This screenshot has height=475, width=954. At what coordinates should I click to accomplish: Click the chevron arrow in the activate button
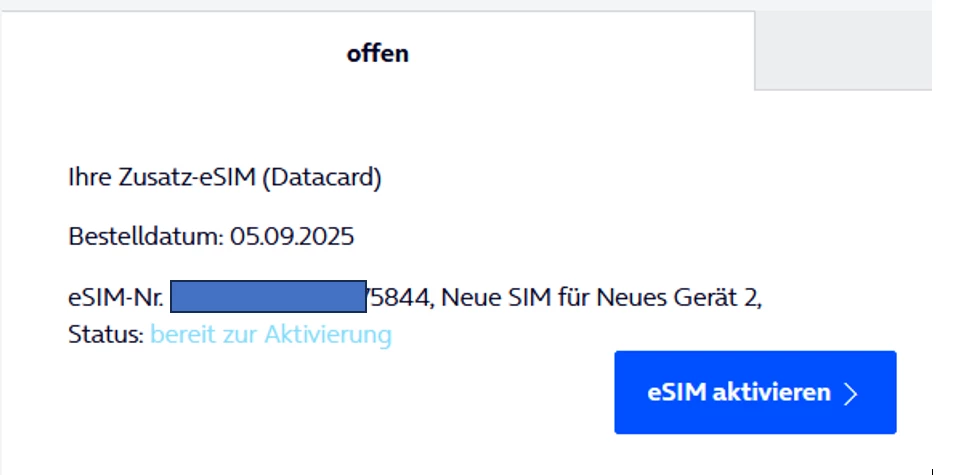851,393
